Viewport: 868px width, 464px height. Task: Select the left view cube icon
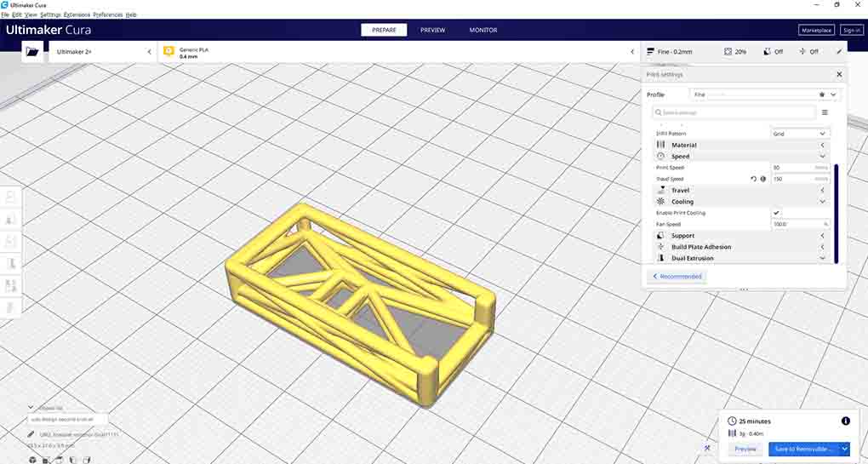72,460
